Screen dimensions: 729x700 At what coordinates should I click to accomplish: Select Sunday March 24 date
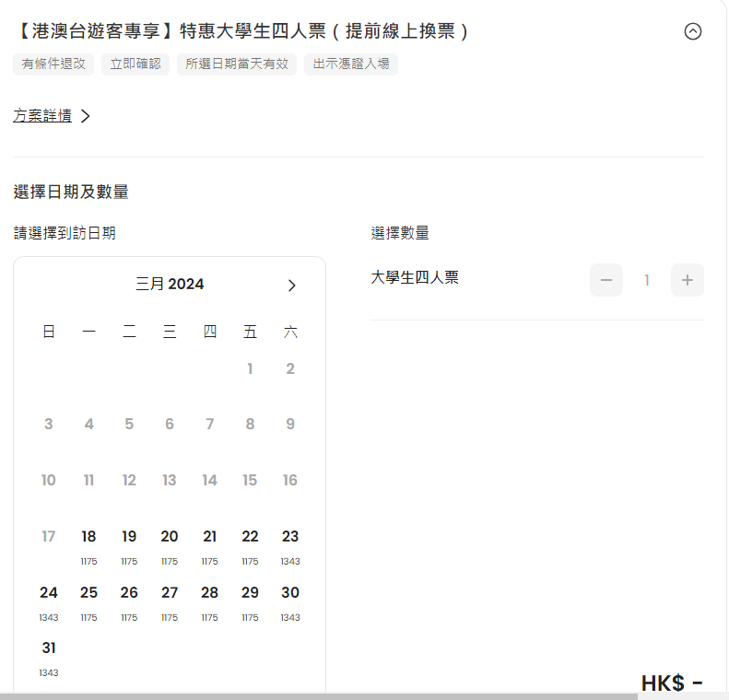point(48,602)
